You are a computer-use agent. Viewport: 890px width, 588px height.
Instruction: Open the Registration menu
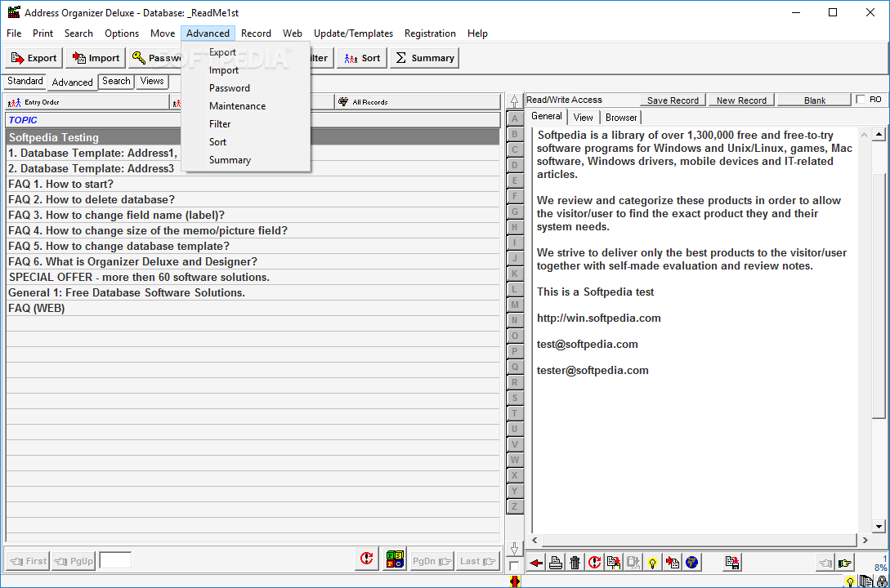pyautogui.click(x=430, y=33)
